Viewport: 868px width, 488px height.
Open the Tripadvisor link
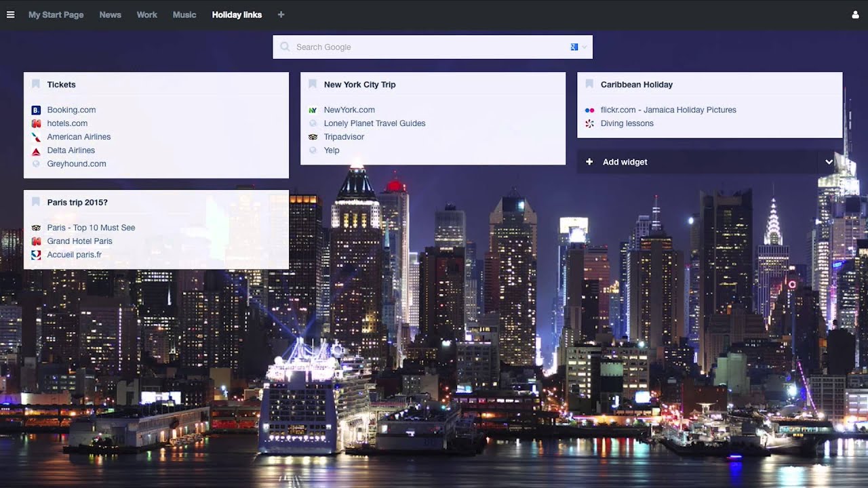[344, 137]
